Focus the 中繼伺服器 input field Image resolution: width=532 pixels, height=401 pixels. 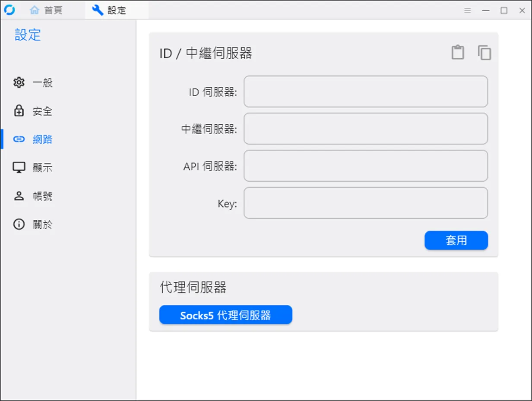pyautogui.click(x=366, y=129)
